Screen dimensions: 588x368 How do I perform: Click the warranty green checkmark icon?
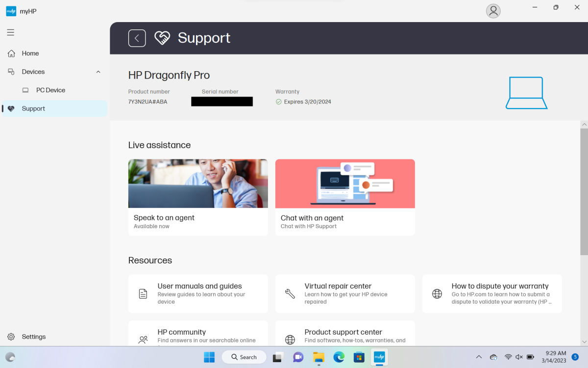click(x=279, y=102)
